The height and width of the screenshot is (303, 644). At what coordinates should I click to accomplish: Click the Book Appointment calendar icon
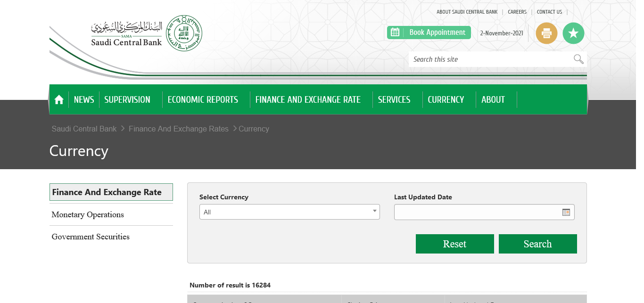(x=395, y=33)
